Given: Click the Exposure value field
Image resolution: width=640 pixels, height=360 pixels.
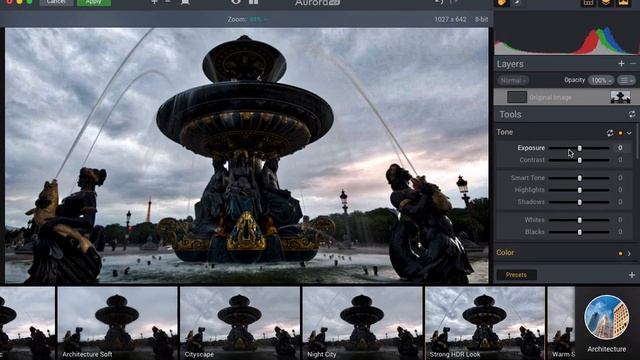Looking at the screenshot, I should (x=620, y=148).
